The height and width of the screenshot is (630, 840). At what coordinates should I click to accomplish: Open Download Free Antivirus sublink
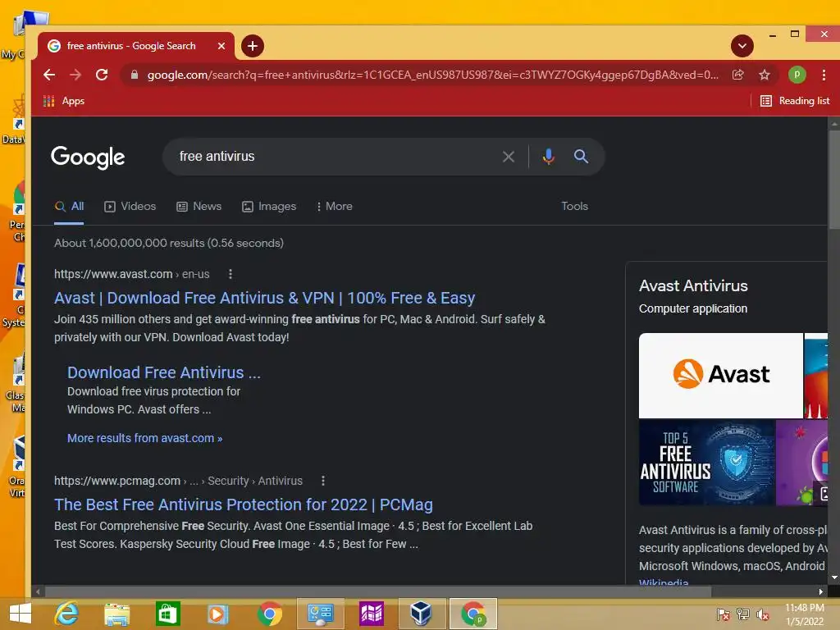[x=164, y=372]
